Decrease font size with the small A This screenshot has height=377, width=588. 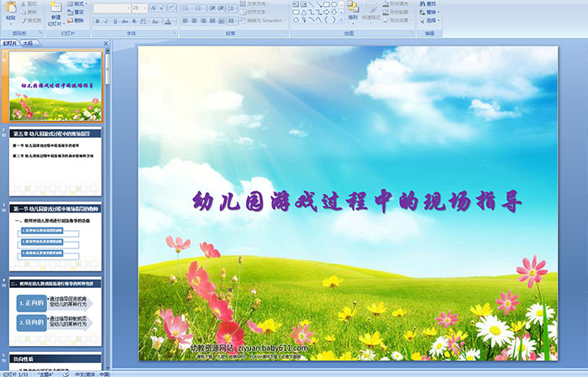pos(161,8)
